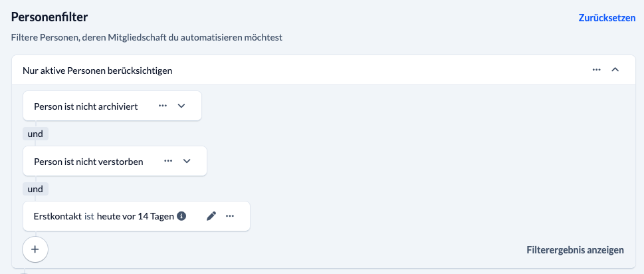Toggle first 'und' operator below archiviert filter

coord(35,134)
